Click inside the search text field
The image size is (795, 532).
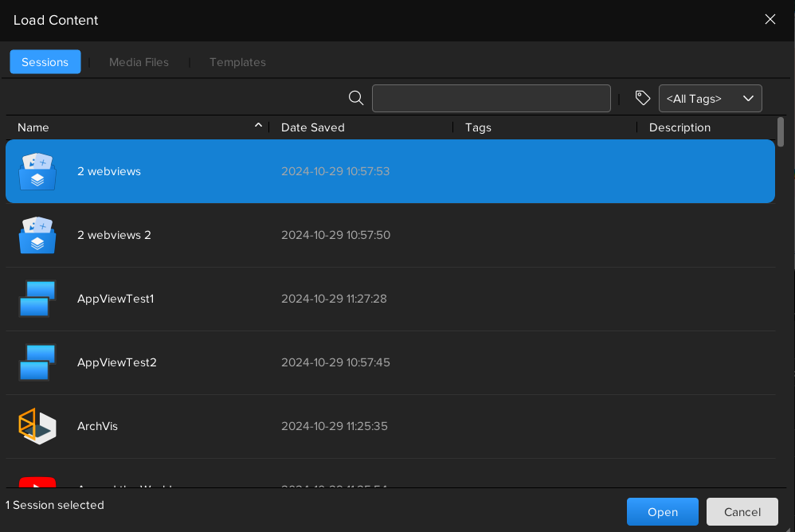491,99
